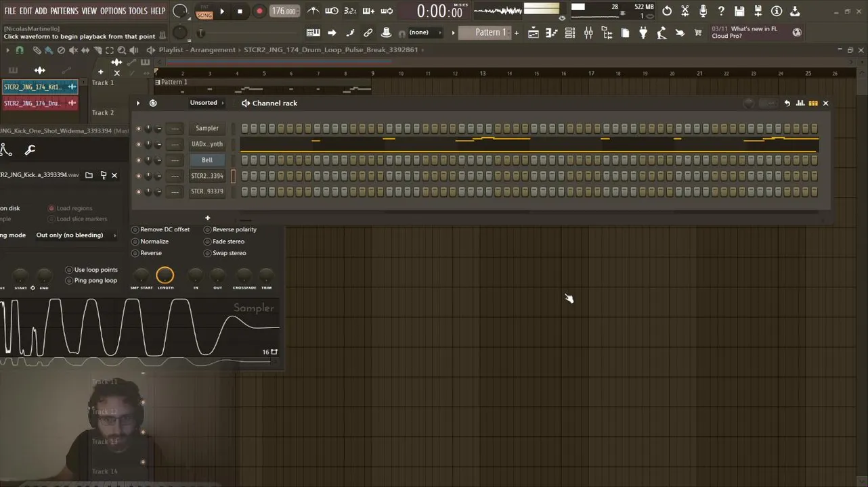Open the Pattern 1 selector
The image size is (868, 487).
[485, 32]
